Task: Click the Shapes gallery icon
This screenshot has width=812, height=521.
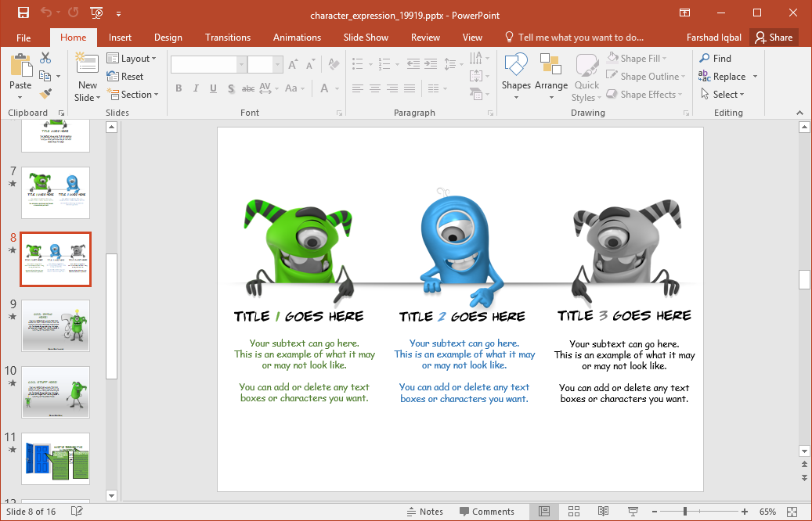Action: (516, 65)
